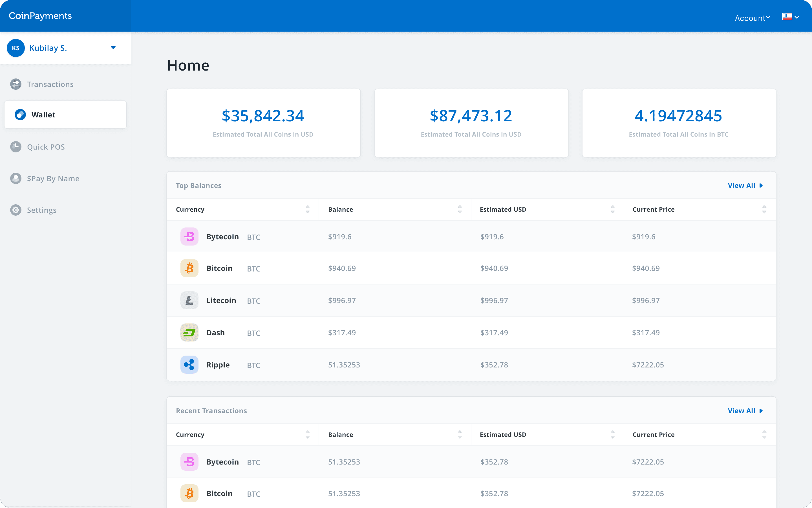Click the $Pay By Name person icon
812x508 pixels.
(x=16, y=178)
